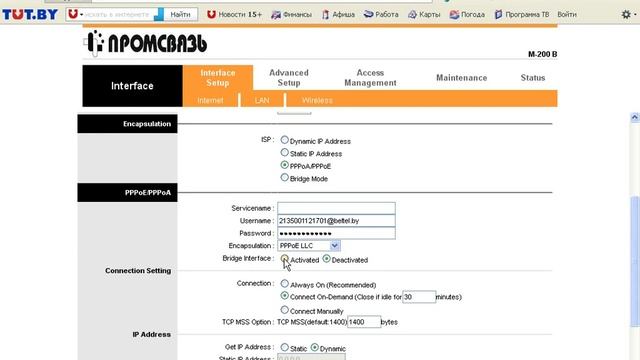Image resolution: width=640 pixels, height=360 pixels.
Task: Select Static for Get IP Address
Action: coord(284,347)
